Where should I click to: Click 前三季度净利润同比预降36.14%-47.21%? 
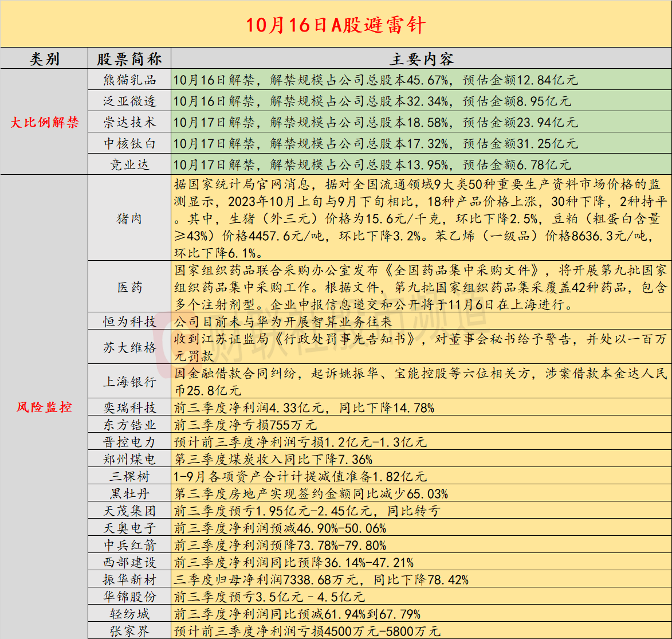click(x=293, y=562)
